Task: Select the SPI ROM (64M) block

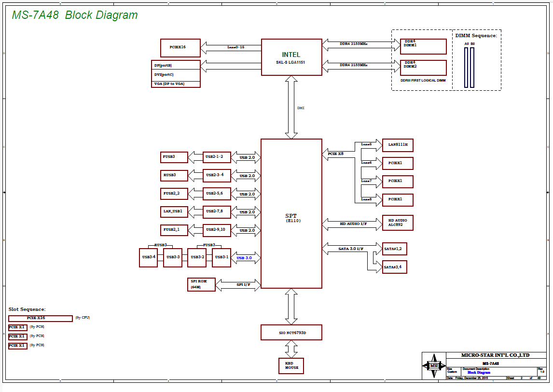Action: [x=201, y=284]
